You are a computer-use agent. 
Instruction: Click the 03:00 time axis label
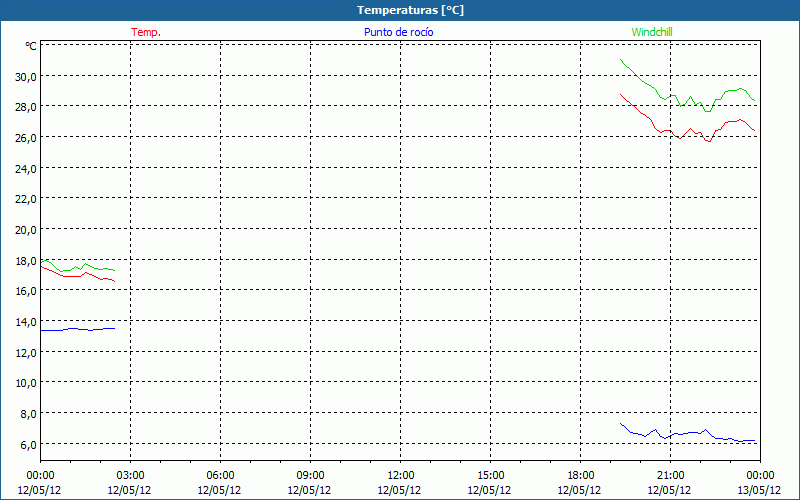click(x=131, y=476)
